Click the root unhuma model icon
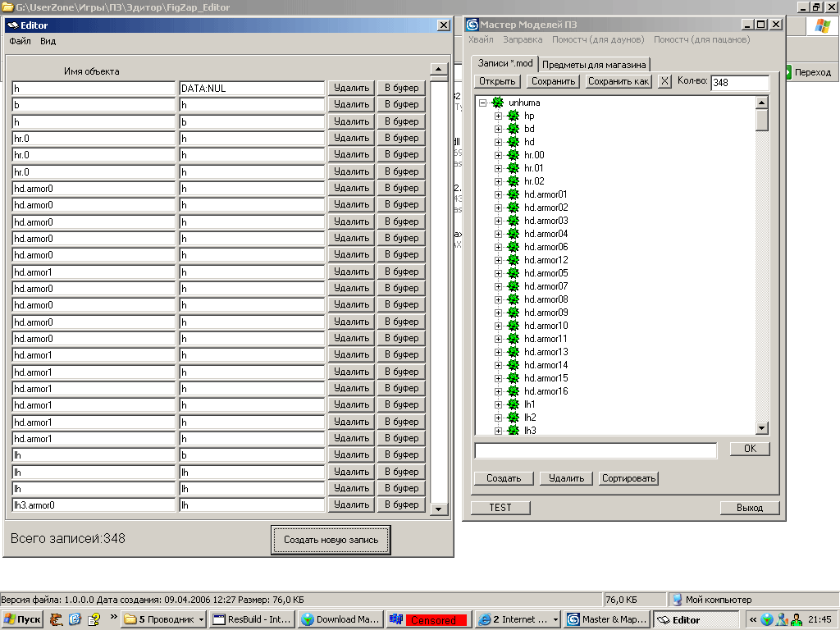This screenshot has width=840, height=630. point(498,103)
